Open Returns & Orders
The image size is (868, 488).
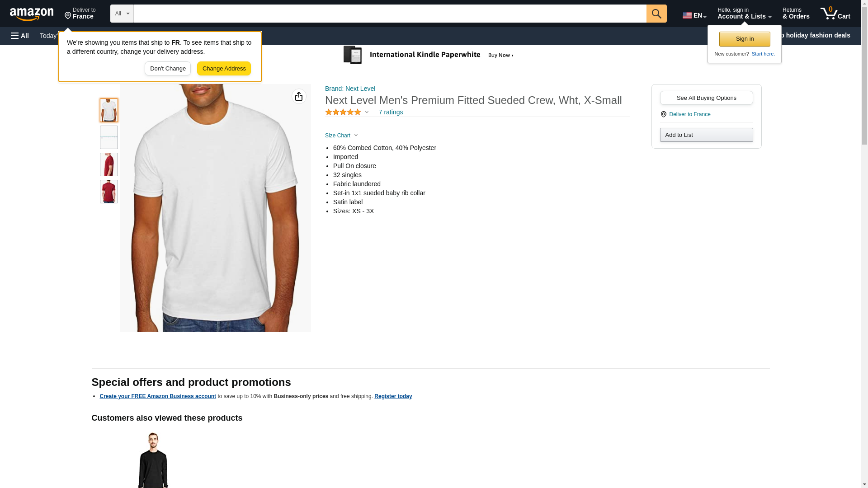tap(796, 14)
